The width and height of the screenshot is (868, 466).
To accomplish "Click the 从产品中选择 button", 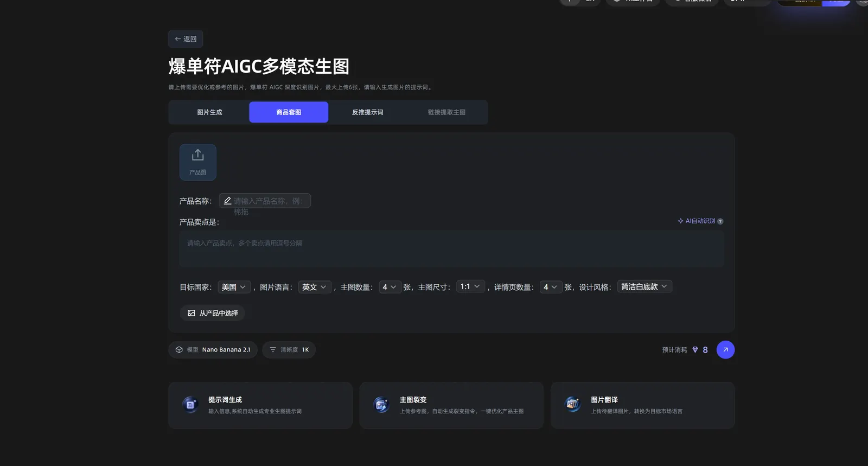I will [213, 313].
